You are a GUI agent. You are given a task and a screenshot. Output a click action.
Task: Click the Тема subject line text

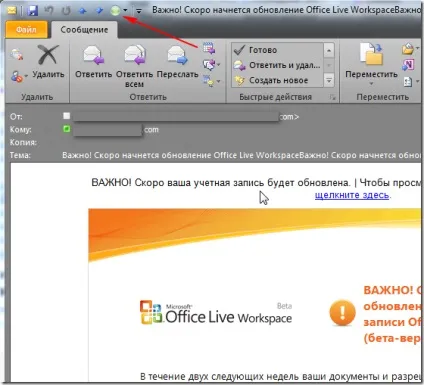241,155
